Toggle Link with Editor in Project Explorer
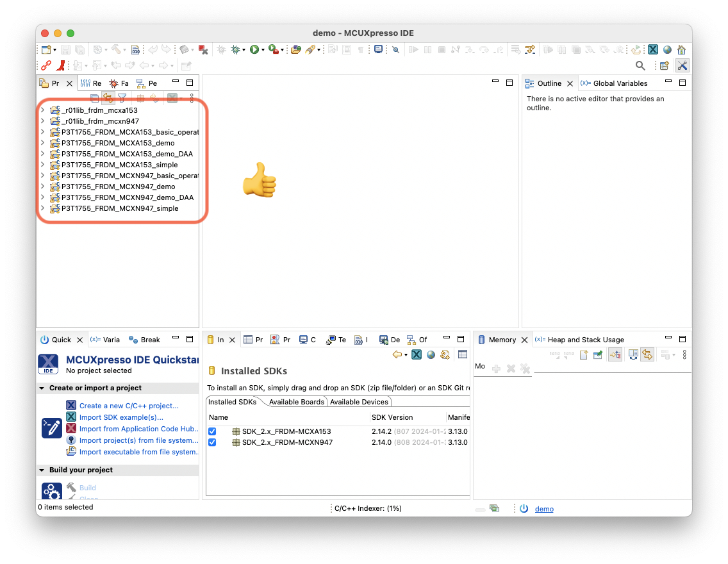 click(x=108, y=98)
